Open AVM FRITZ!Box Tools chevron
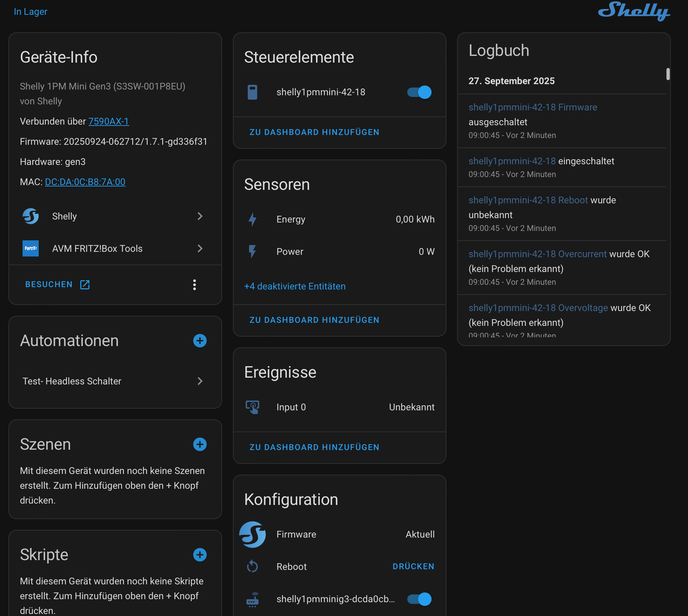 (x=200, y=248)
